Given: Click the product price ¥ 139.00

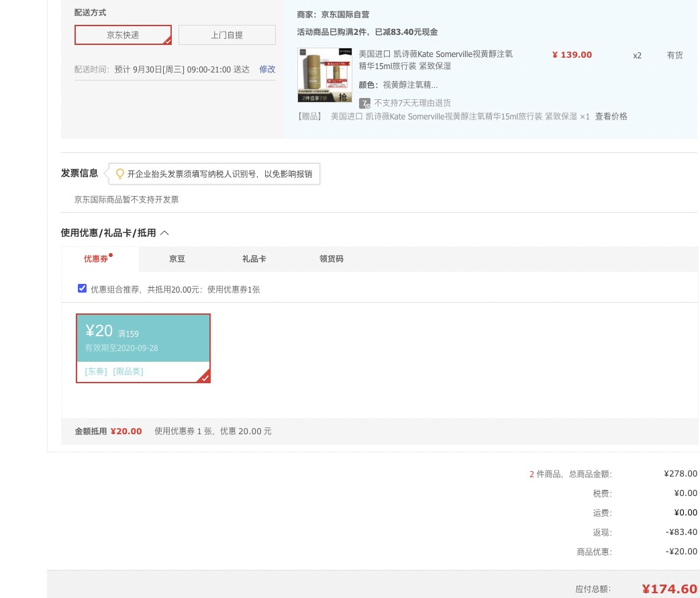Looking at the screenshot, I should [572, 55].
